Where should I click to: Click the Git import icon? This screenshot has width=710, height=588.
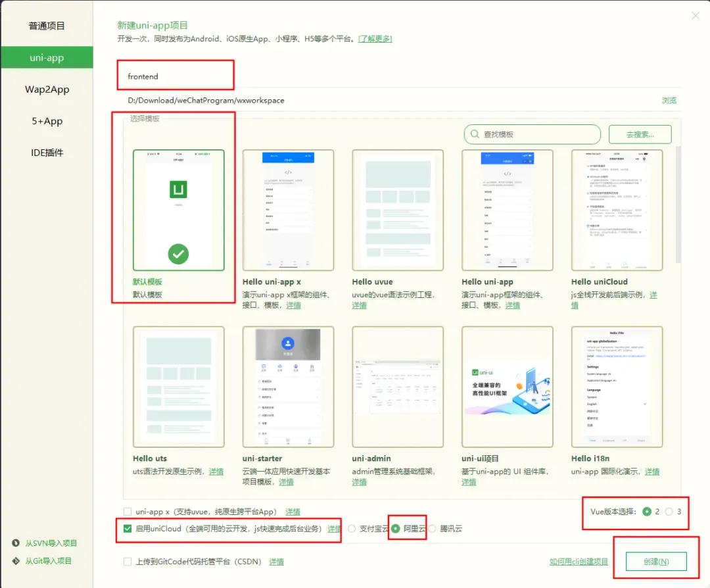pos(16,561)
